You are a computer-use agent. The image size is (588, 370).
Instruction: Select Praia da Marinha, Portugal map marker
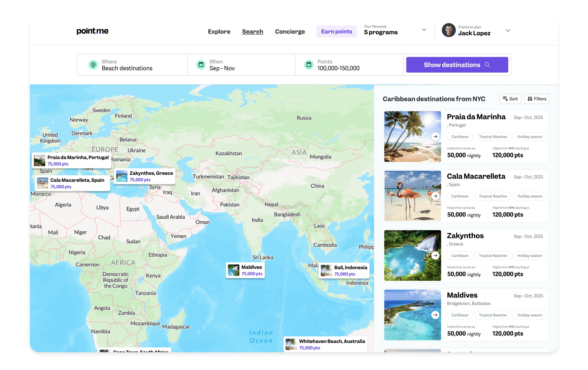(x=71, y=161)
